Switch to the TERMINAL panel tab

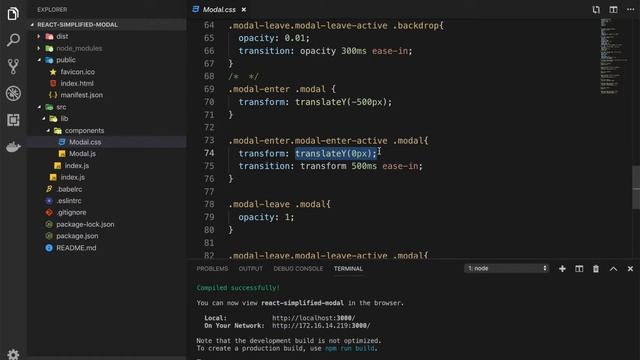click(x=348, y=269)
